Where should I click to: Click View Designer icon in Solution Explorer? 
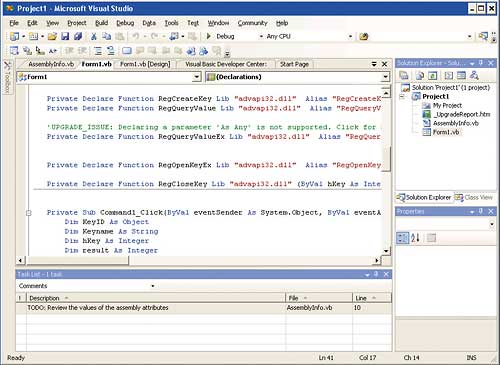point(461,76)
